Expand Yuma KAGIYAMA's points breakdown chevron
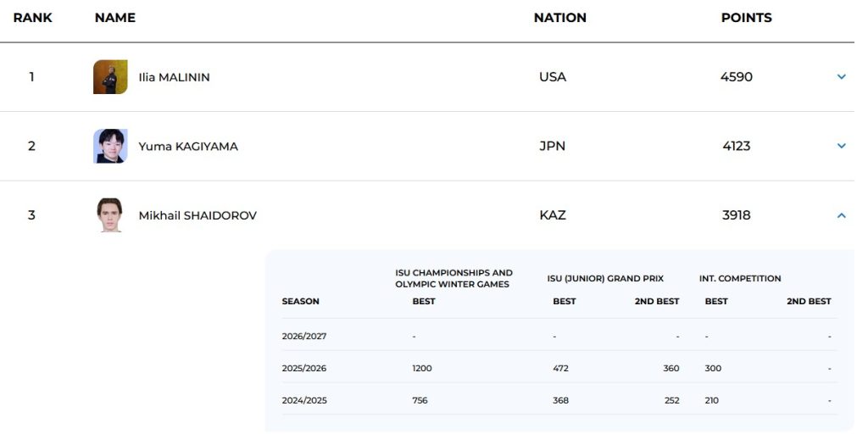Screen dimensions: 868x434 [842, 146]
